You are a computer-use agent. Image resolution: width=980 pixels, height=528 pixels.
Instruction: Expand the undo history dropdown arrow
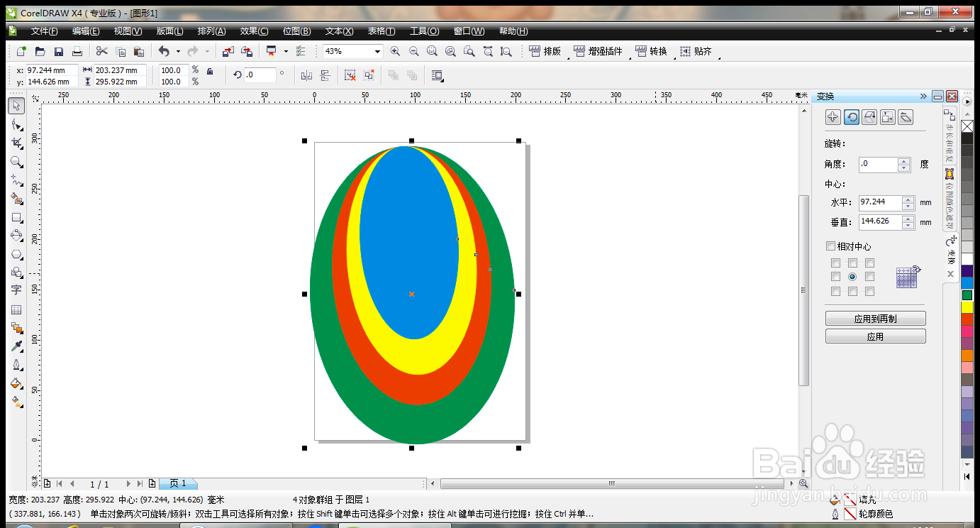178,51
